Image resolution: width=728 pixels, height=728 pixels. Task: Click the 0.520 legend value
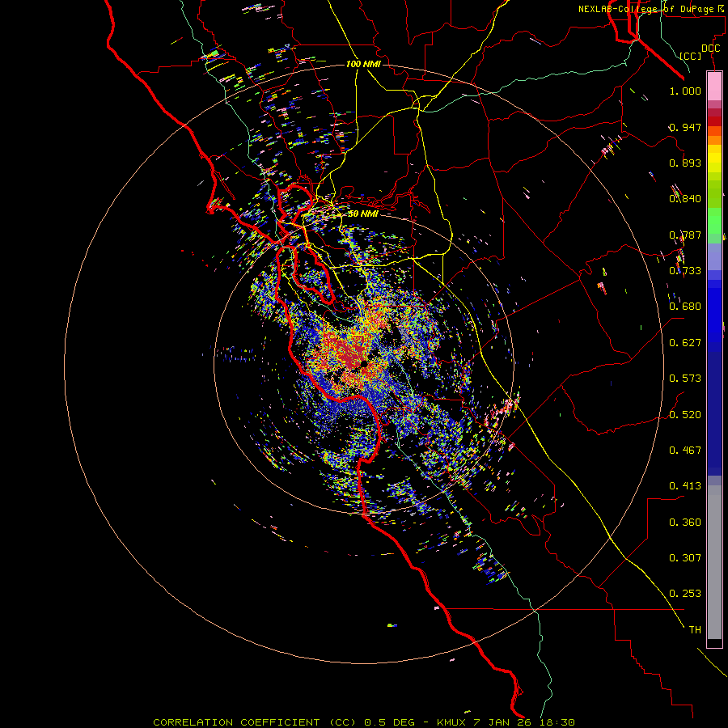pos(685,415)
